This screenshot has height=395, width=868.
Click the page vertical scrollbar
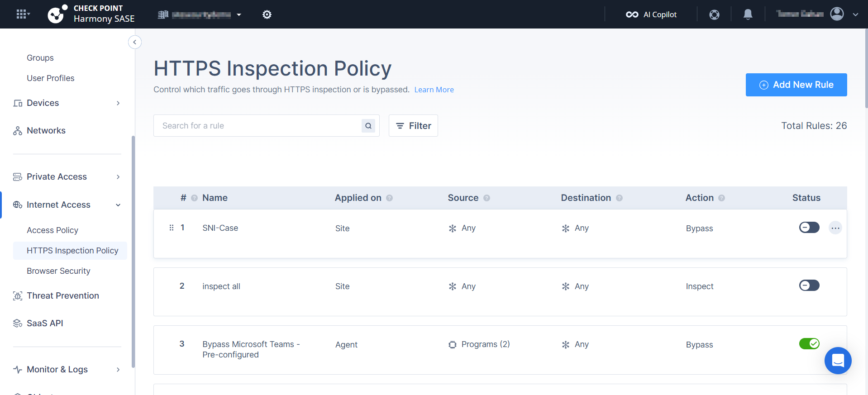click(x=866, y=68)
